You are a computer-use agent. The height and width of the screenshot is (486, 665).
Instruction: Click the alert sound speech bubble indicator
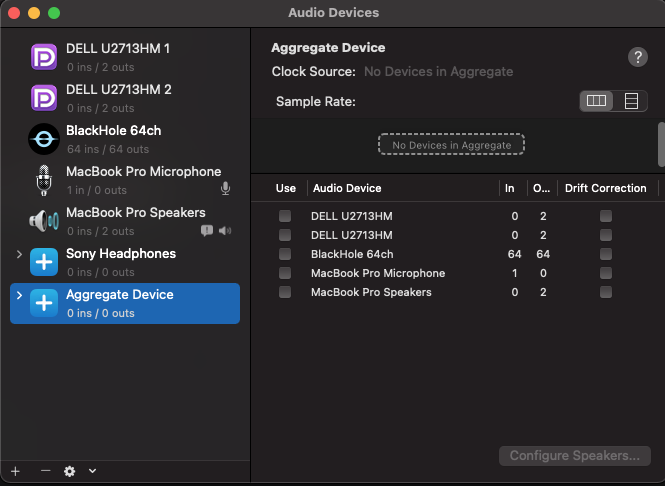pos(207,231)
